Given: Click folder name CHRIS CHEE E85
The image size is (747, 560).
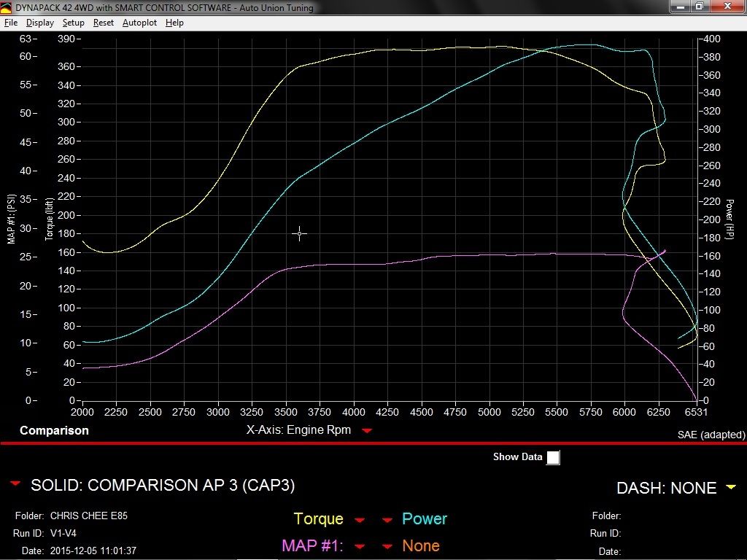Looking at the screenshot, I should pos(88,516).
